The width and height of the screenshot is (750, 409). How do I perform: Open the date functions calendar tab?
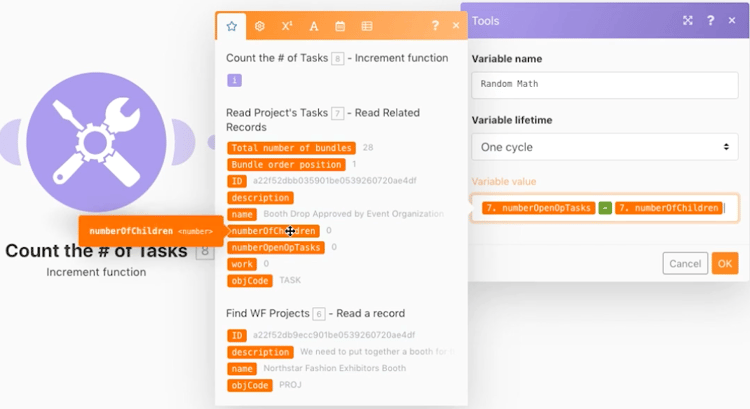340,26
